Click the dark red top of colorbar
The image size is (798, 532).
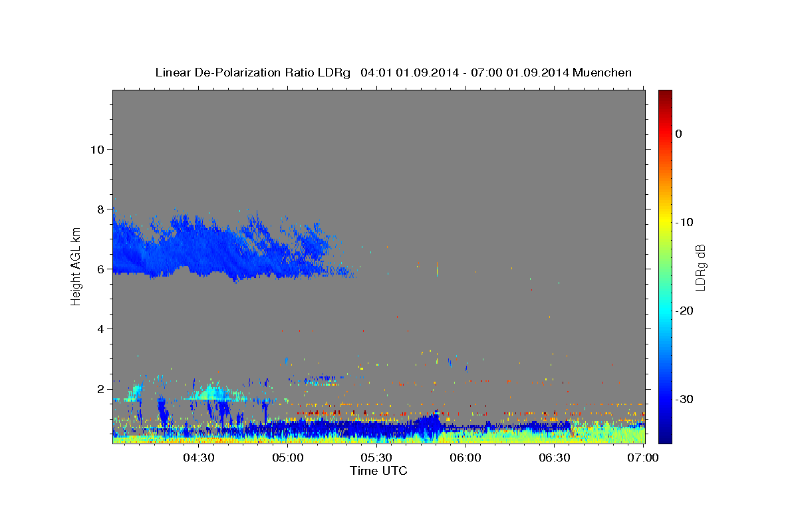tap(664, 94)
